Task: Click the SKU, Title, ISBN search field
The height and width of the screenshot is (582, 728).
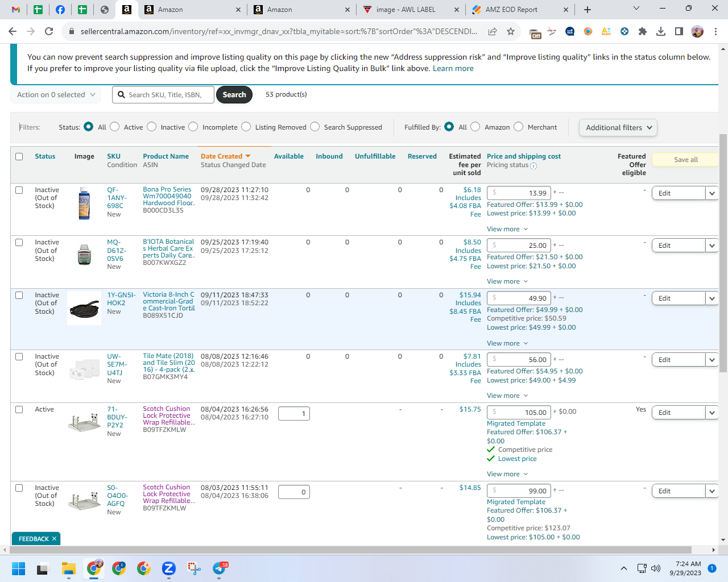Action: coord(163,95)
